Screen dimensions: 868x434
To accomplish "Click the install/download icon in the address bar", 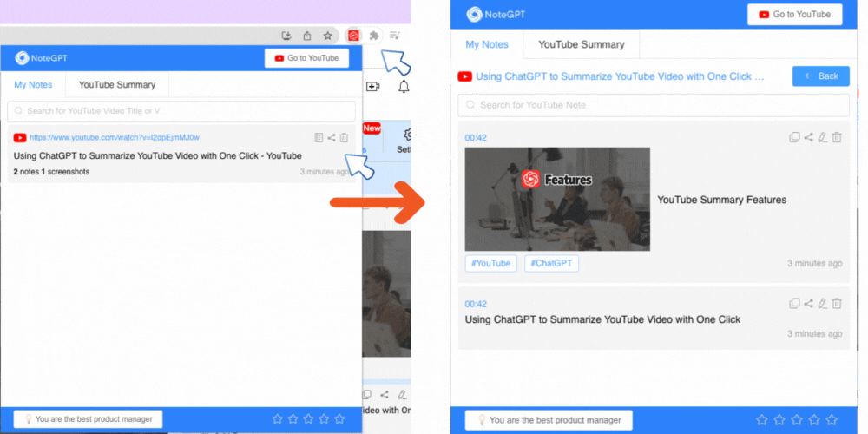I will pyautogui.click(x=286, y=36).
